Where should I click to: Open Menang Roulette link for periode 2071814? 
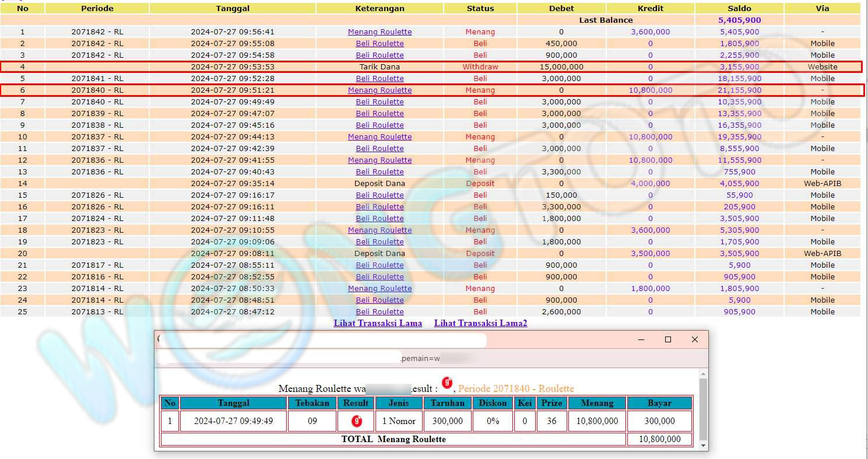point(379,289)
